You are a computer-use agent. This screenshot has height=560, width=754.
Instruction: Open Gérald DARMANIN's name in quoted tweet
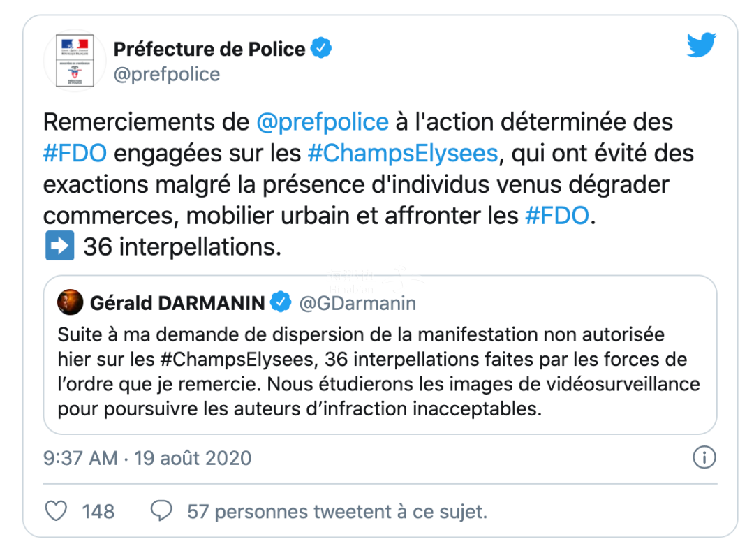[x=177, y=302]
